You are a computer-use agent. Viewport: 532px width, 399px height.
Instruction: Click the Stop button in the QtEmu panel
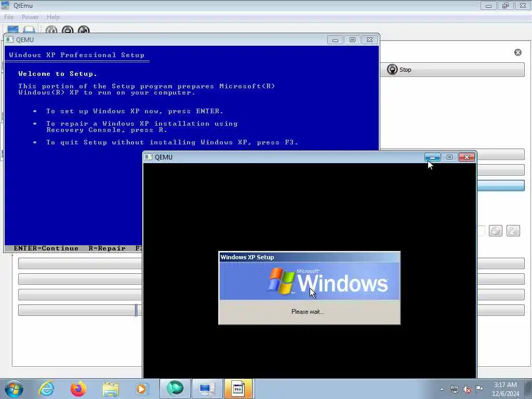(x=452, y=70)
